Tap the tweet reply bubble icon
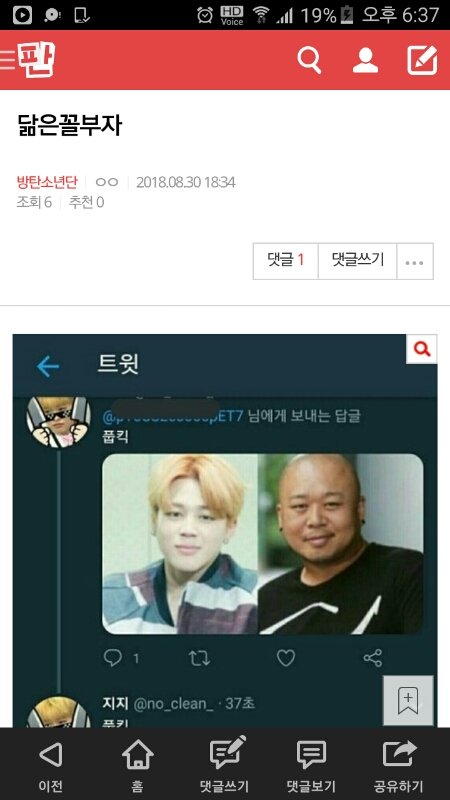This screenshot has width=450, height=800. coord(113,658)
